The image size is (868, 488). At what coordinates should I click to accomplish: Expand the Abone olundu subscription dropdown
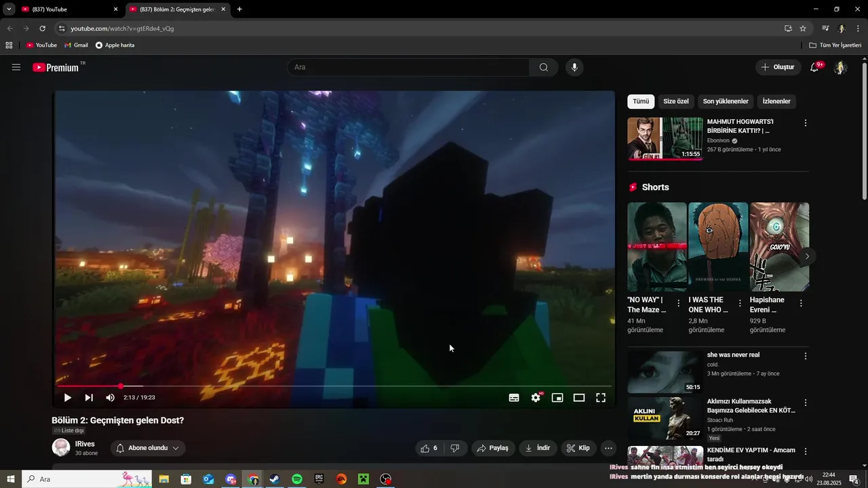147,448
